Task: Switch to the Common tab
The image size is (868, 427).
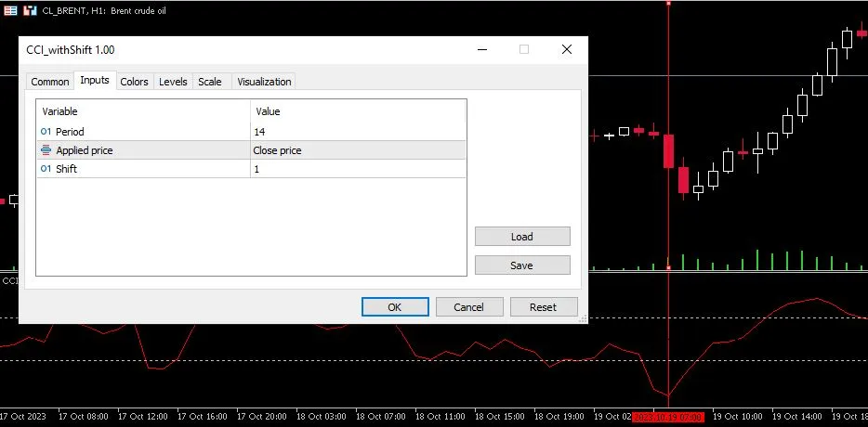Action: coord(50,82)
